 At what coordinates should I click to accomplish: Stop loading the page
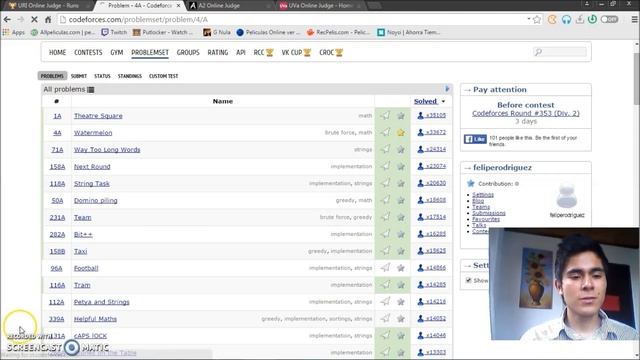(34, 20)
